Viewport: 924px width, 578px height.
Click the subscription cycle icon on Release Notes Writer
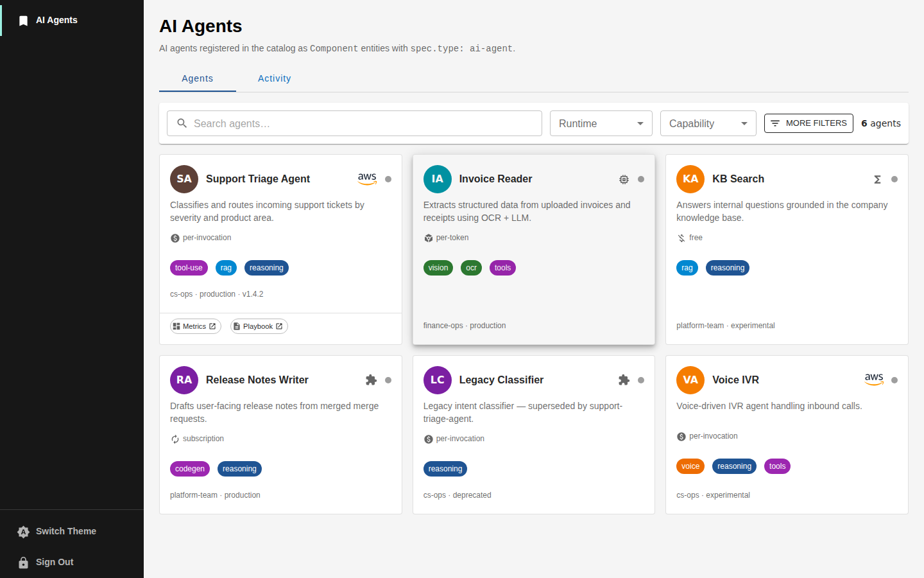175,439
